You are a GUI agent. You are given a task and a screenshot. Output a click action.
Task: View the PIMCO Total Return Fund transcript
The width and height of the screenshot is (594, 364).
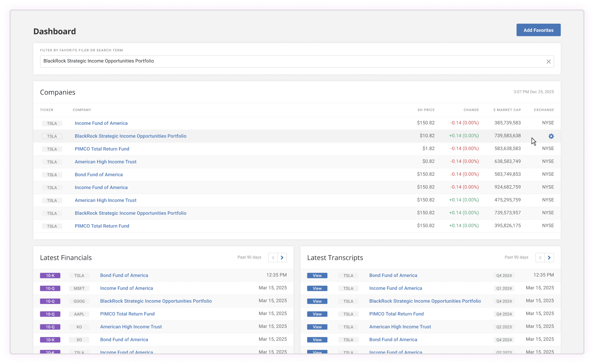point(317,314)
